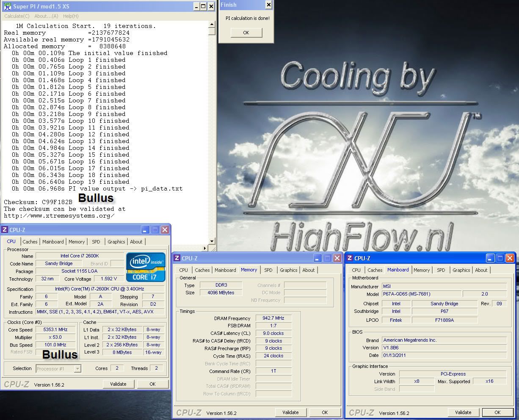Click the Command Rate value '1T'
519x420 pixels.
coord(273,371)
